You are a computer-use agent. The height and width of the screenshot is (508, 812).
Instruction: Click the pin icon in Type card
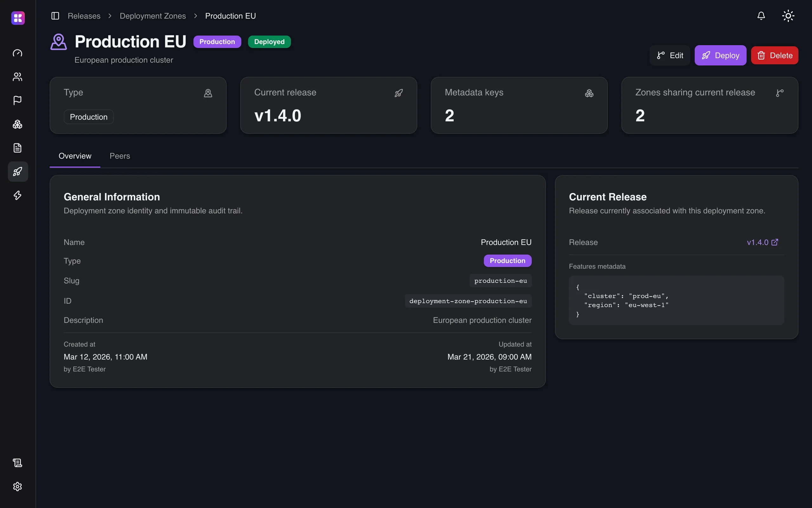pyautogui.click(x=208, y=93)
